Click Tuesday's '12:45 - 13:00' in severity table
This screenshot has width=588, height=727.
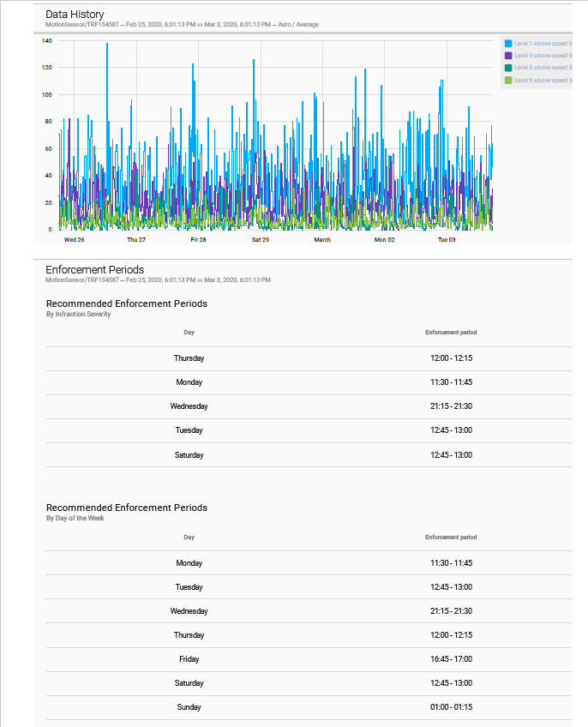pyautogui.click(x=451, y=430)
